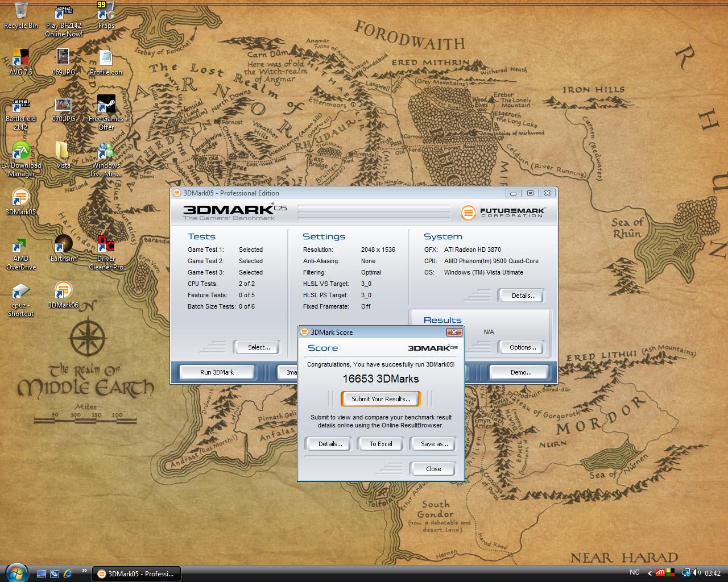Click Submit Your Results... button

pos(380,399)
